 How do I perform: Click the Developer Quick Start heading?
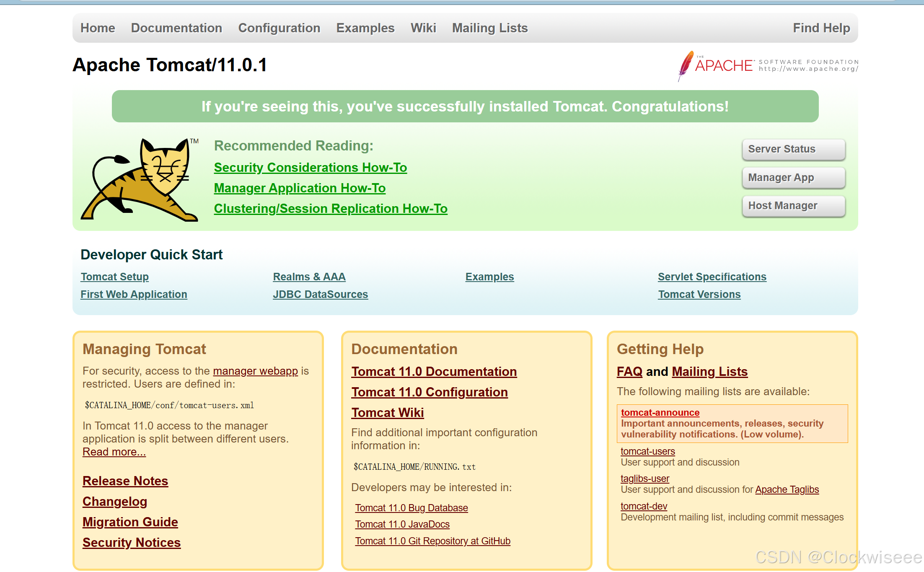tap(151, 254)
